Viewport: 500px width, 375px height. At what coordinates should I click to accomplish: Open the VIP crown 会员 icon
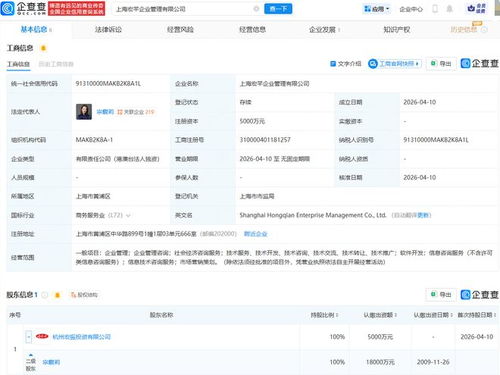coord(477,9)
